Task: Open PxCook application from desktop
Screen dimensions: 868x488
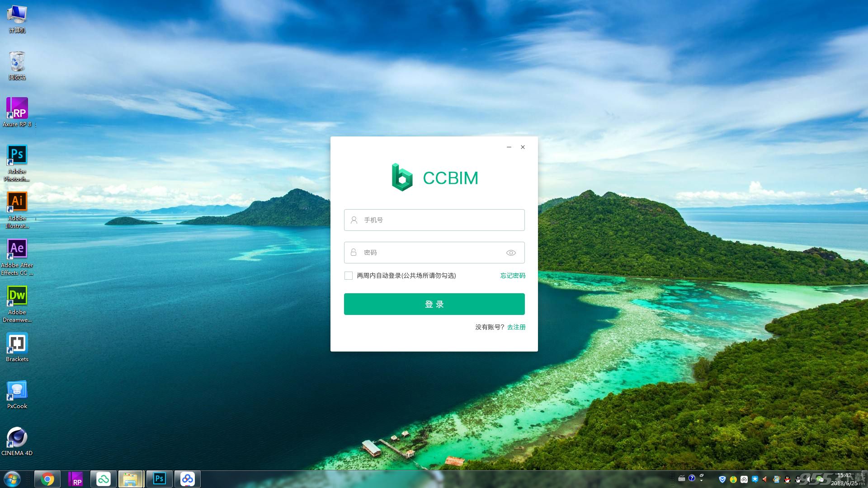Action: pos(16,391)
